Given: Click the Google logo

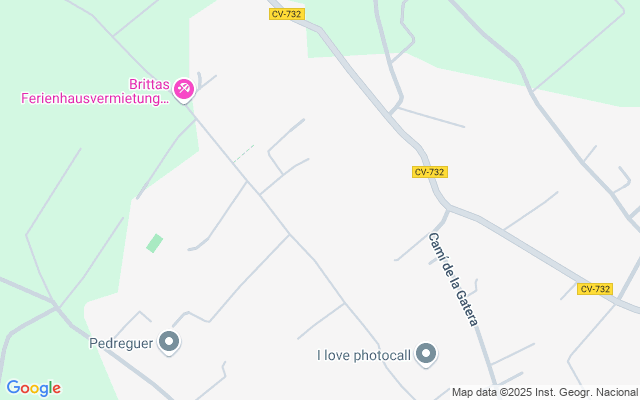Looking at the screenshot, I should click(33, 388).
